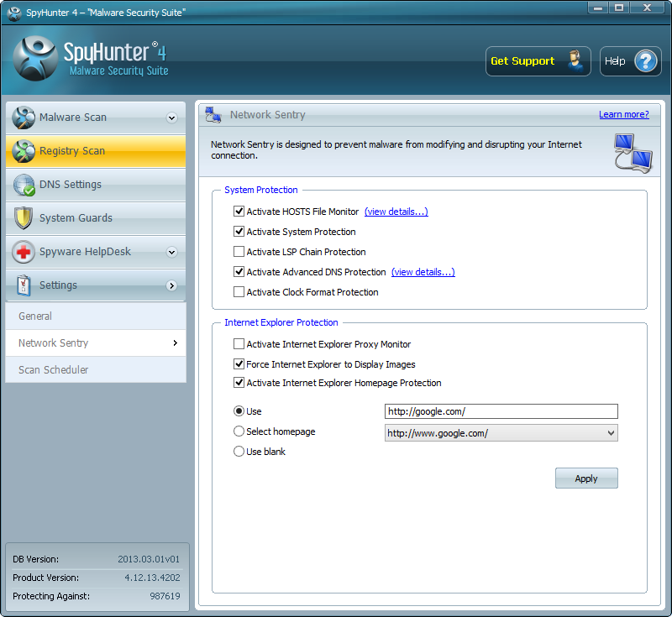Image resolution: width=672 pixels, height=617 pixels.
Task: Click the homepage URL text field
Action: (x=501, y=411)
